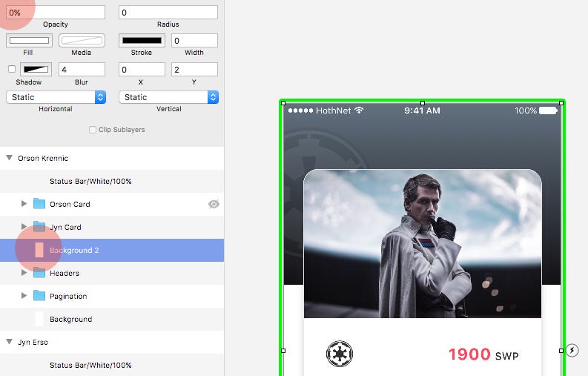This screenshot has width=588, height=376.
Task: Click the left-middle selection handle
Action: click(283, 351)
